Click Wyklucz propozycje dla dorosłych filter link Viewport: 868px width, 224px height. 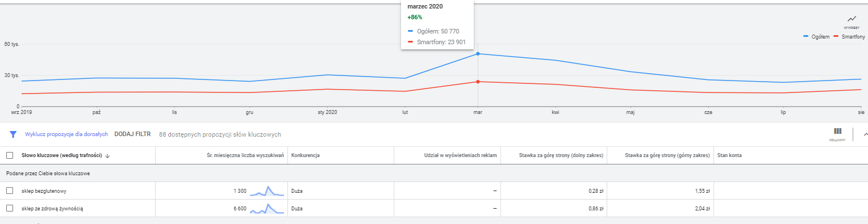(x=66, y=134)
